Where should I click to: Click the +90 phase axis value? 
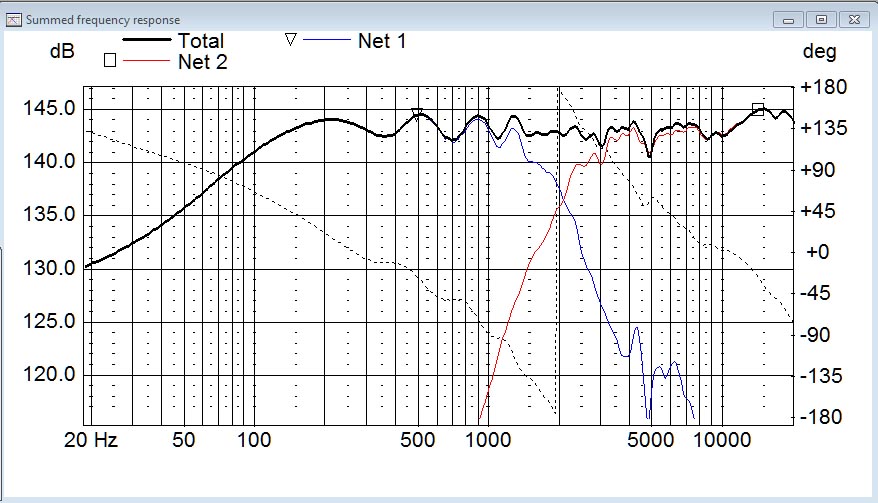[x=818, y=170]
